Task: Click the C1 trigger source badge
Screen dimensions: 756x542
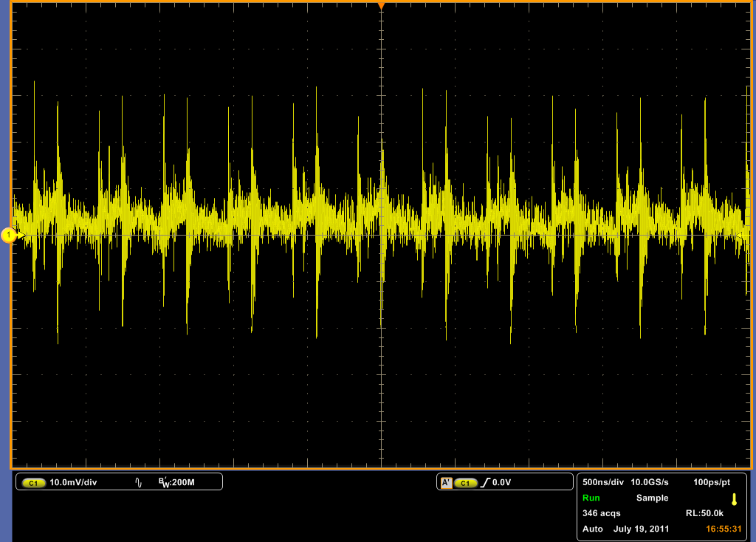Action: 465,483
